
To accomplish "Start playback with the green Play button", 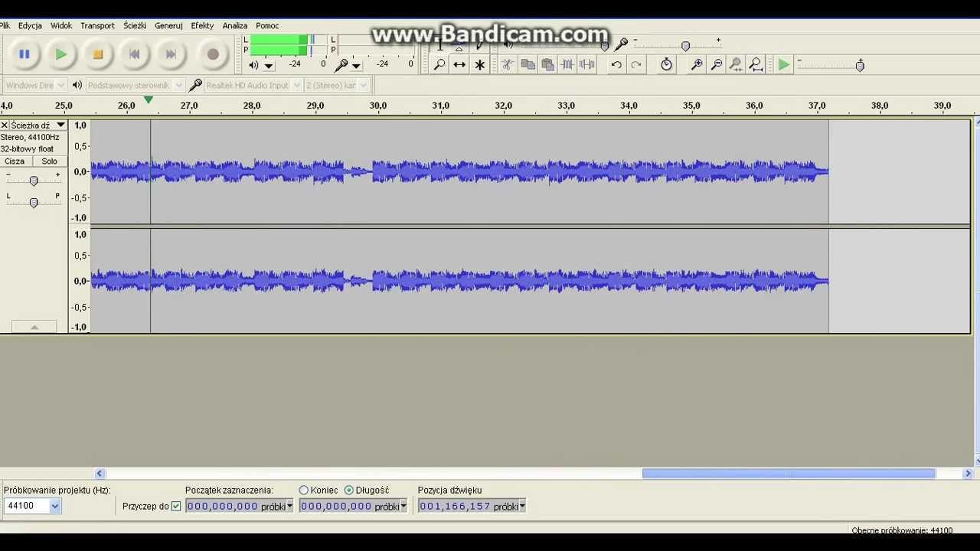I will pos(60,54).
